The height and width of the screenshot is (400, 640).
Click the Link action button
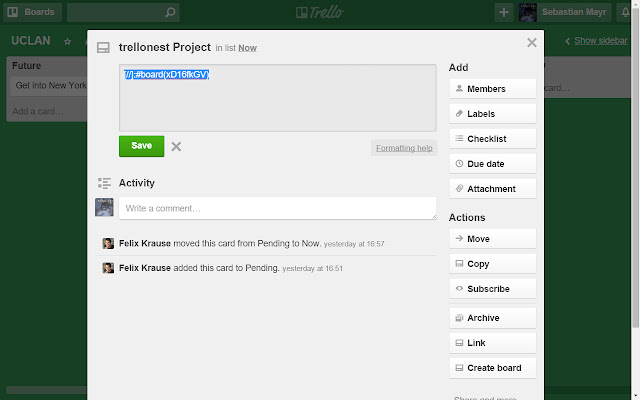pos(493,343)
